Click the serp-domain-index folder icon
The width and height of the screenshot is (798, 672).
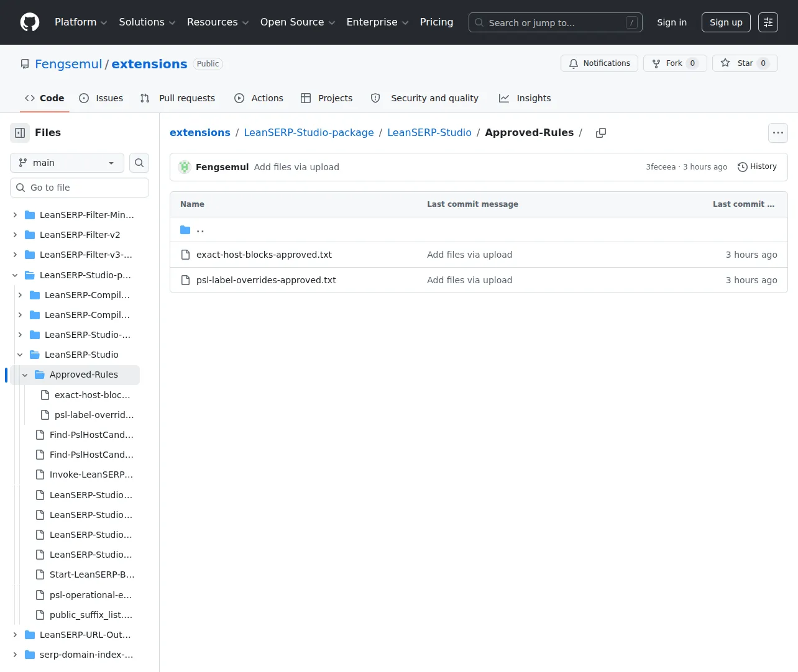[30, 655]
